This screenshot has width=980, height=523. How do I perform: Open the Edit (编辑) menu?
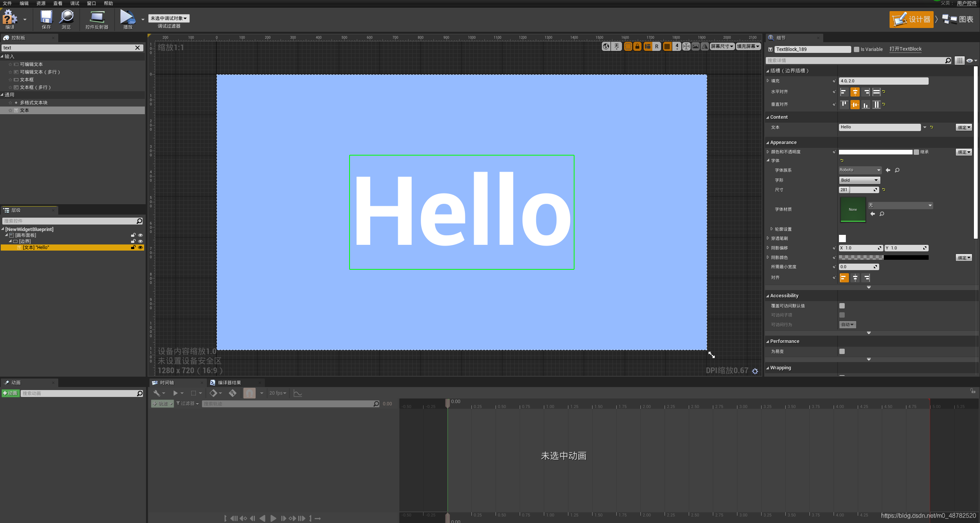[24, 3]
